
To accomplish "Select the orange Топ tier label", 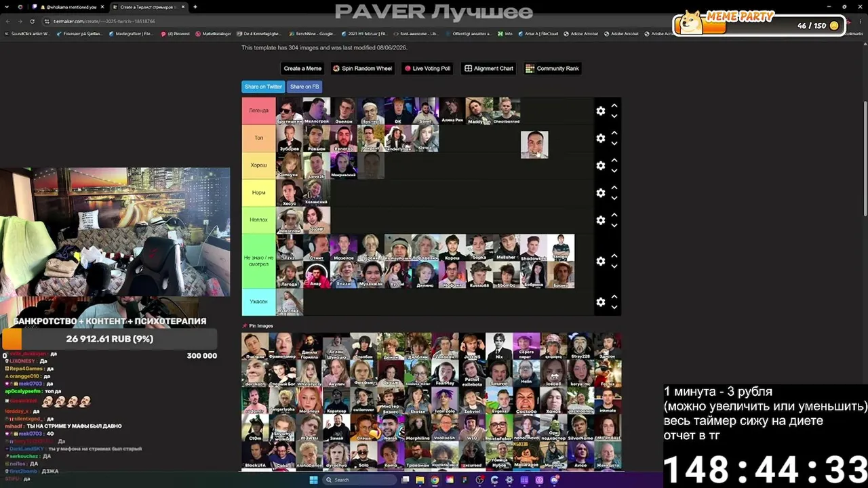I will coord(259,138).
